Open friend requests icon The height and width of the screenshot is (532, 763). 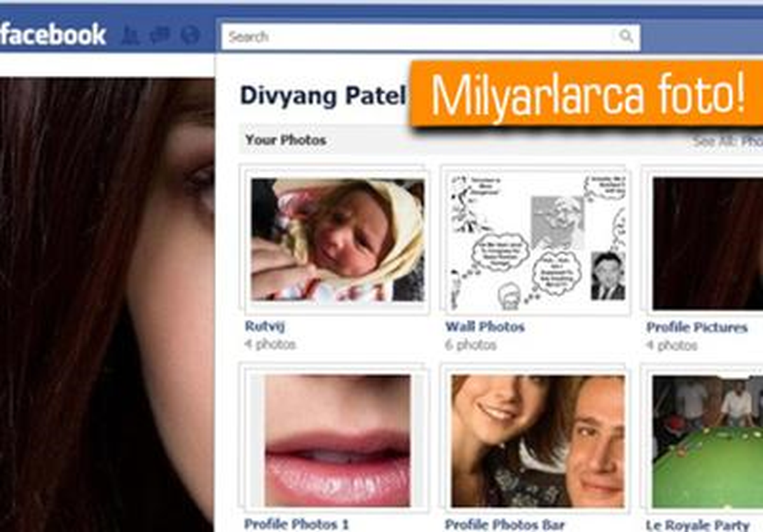(130, 35)
